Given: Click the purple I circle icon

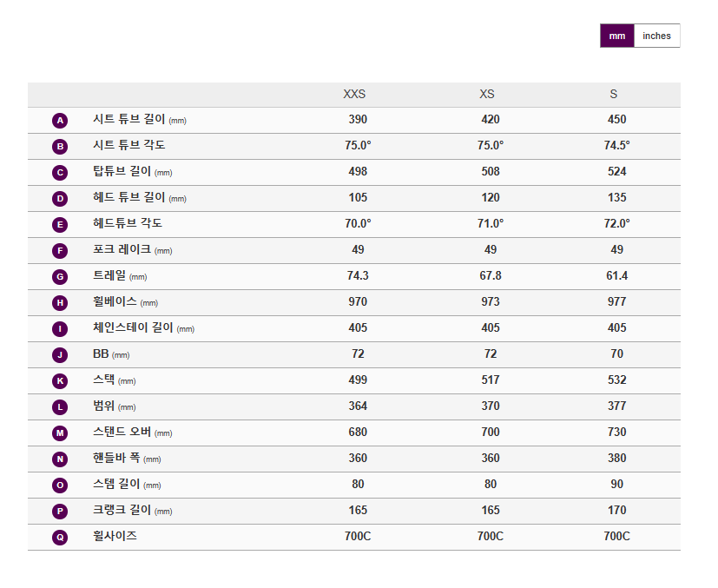Looking at the screenshot, I should coord(60,329).
